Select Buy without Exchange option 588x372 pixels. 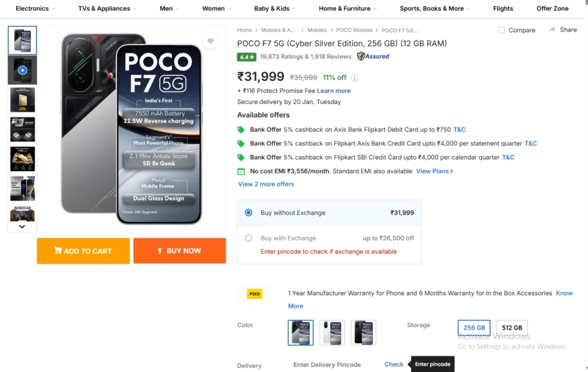tap(249, 212)
